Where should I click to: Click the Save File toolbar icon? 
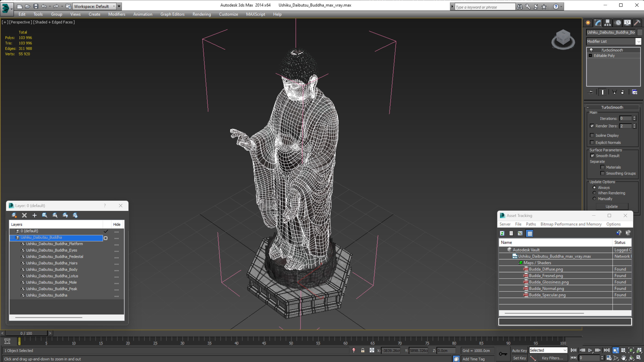[x=36, y=6]
